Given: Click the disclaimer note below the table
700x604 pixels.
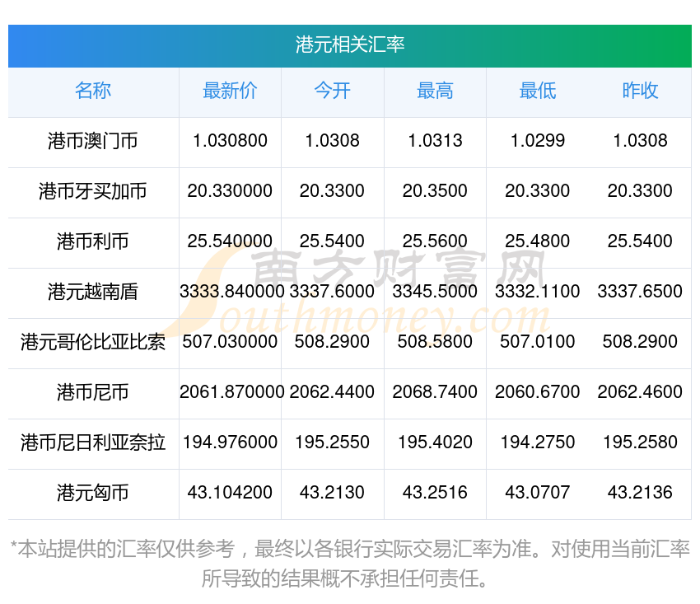Looking at the screenshot, I should (x=349, y=564).
